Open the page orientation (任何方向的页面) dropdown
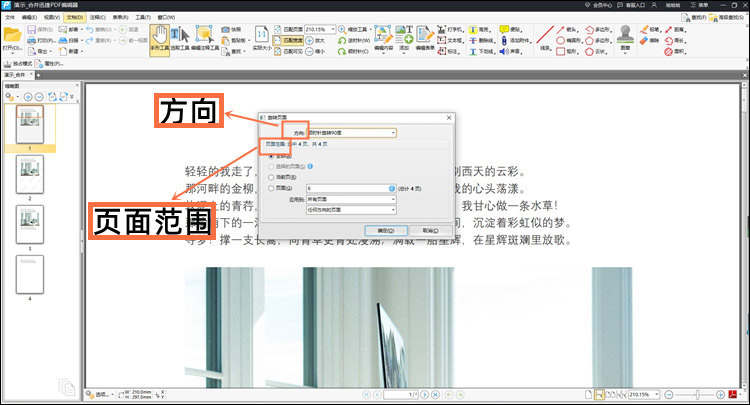 pos(352,209)
